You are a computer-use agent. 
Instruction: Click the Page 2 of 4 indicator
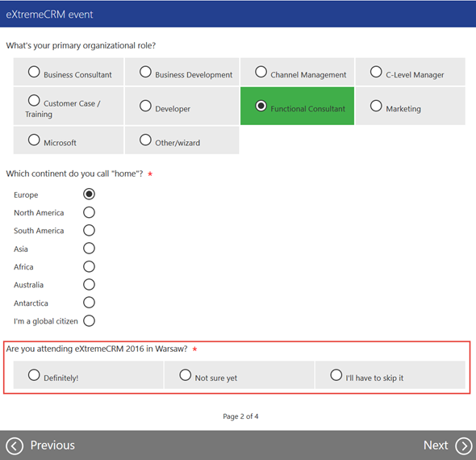point(240,416)
